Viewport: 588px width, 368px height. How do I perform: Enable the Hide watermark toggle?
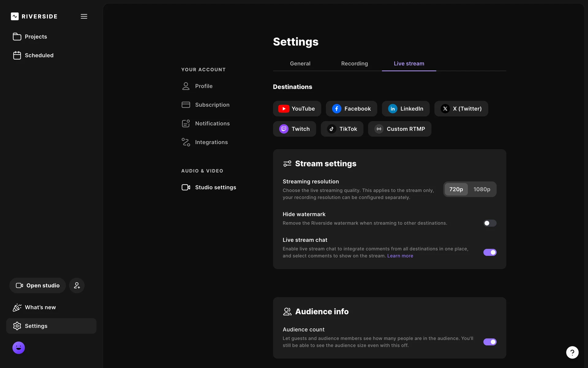tap(490, 223)
